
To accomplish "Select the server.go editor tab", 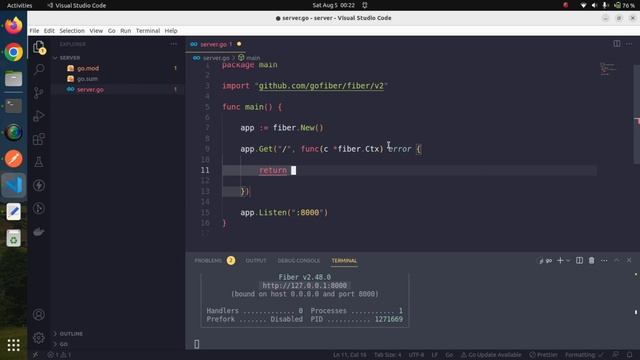I will click(216, 44).
